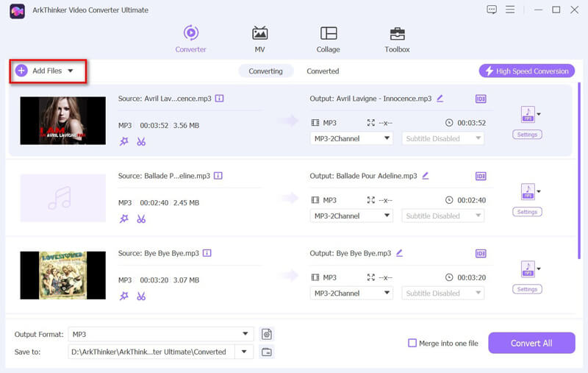The width and height of the screenshot is (588, 373).
Task: Click the Add Files plus button
Action: [21, 71]
